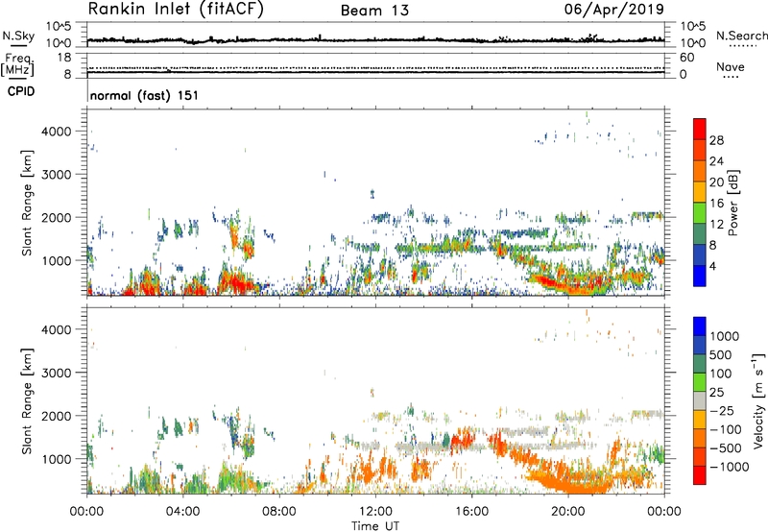Select the blue bottom segment of Power colorbar
This screenshot has height=532, width=768.
coord(700,276)
